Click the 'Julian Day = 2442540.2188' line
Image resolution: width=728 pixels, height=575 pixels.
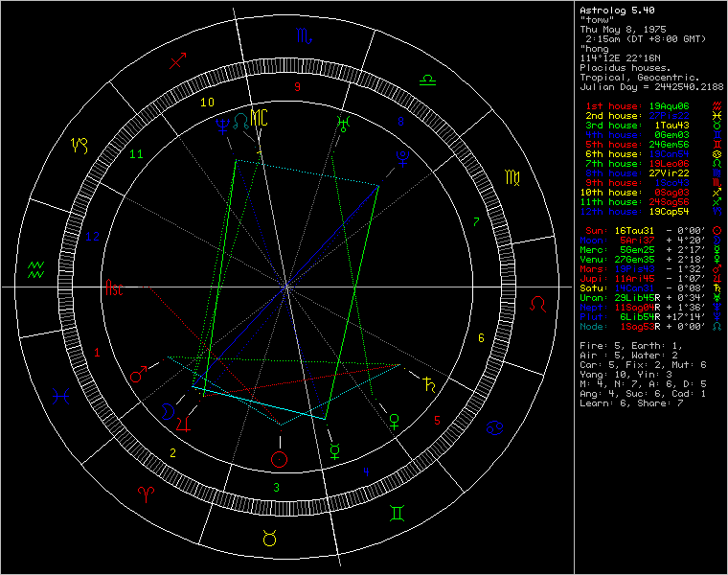(x=651, y=87)
